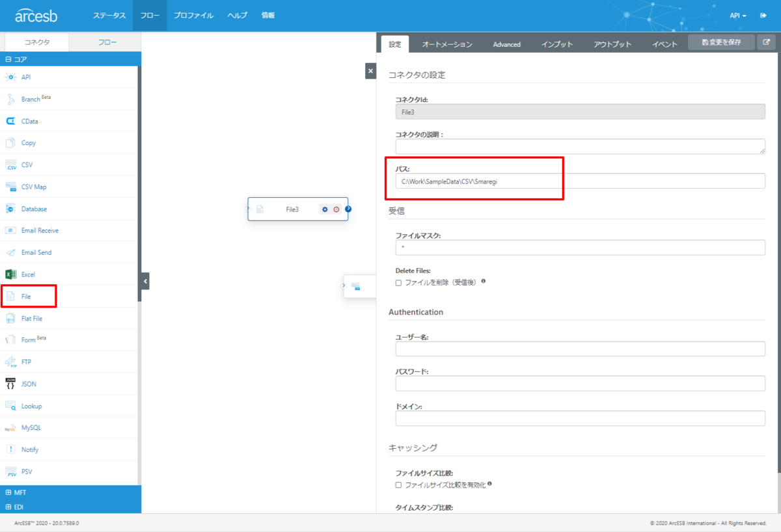Open the API user dropdown
This screenshot has width=781, height=532.
tap(738, 15)
